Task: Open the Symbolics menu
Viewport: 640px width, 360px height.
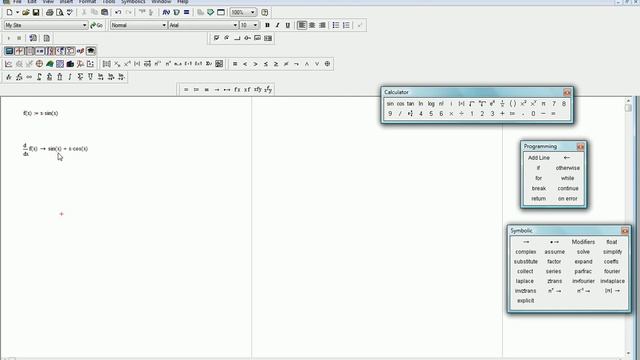Action: (x=133, y=2)
